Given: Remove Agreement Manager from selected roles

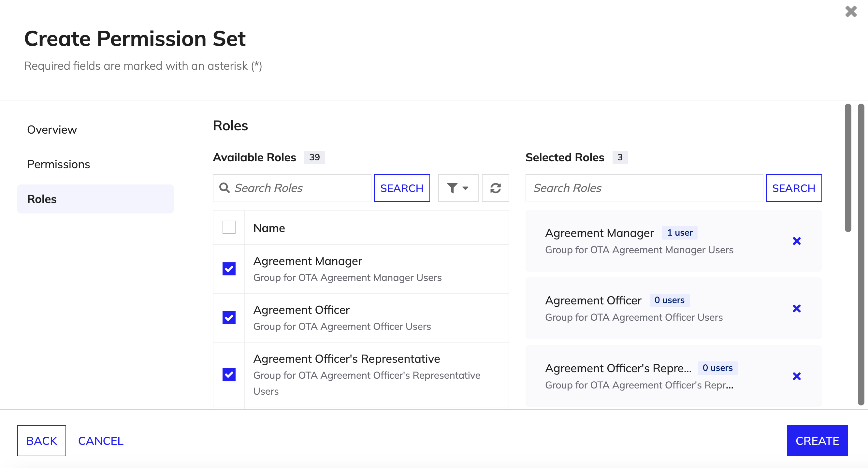Looking at the screenshot, I should coord(797,241).
